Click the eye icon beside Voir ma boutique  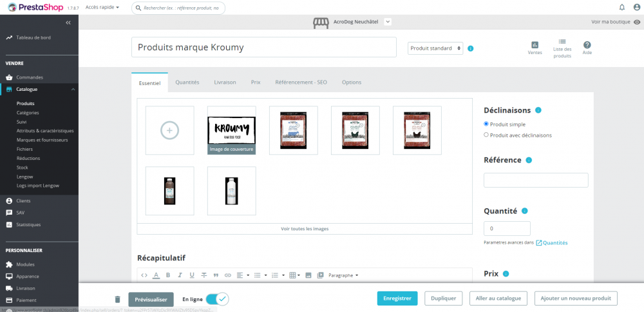[637, 22]
